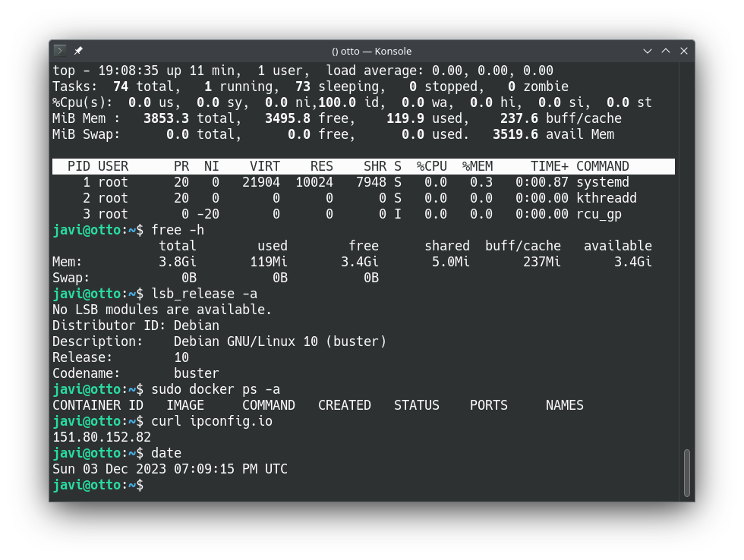This screenshot has width=744, height=560.
Task: Open the Konsole window menu icon
Action: [60, 51]
